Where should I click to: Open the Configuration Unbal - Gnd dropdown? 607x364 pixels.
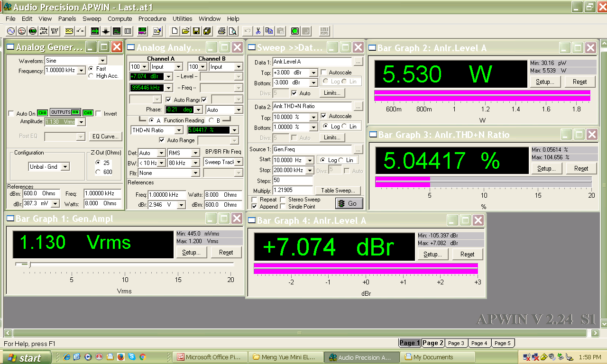point(65,167)
